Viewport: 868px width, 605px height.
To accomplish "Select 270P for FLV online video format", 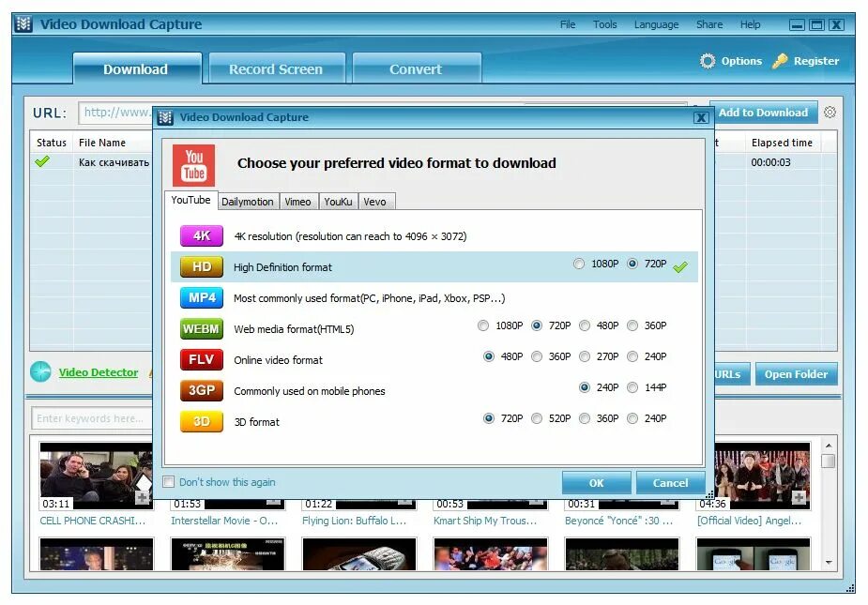I will coord(585,356).
